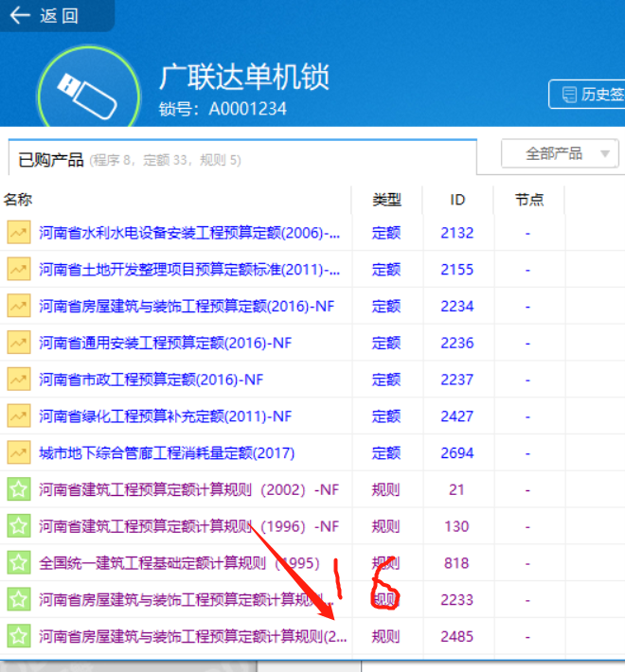This screenshot has height=672, width=625.
Task: Select 城市地下综合管廊工程消耗量定额(2017)
Action: 168,453
